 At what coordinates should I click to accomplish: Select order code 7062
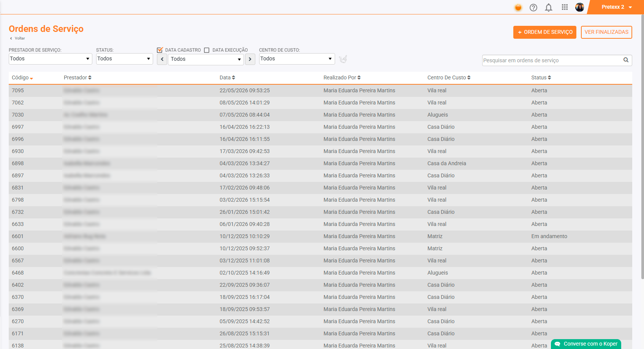pos(17,103)
